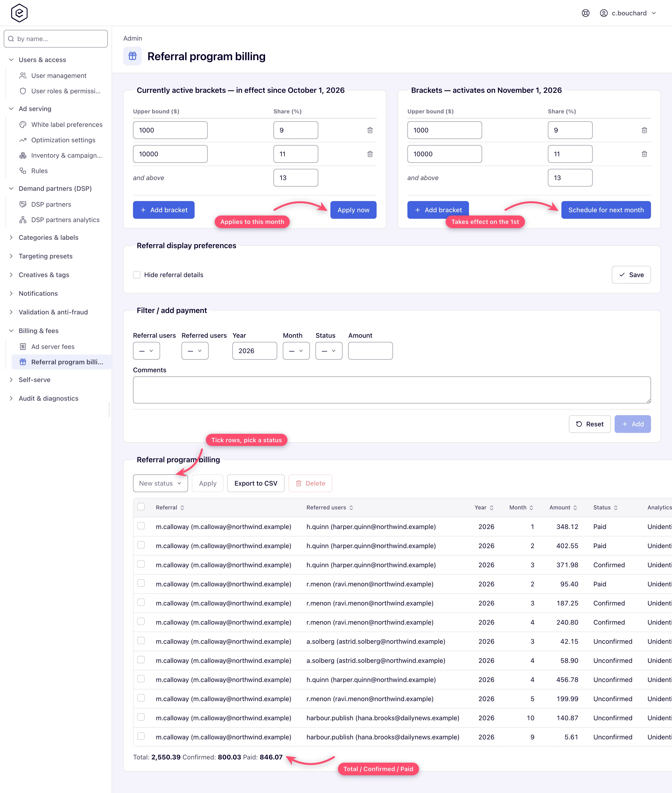
Task: Open White label preferences page
Action: pos(67,125)
